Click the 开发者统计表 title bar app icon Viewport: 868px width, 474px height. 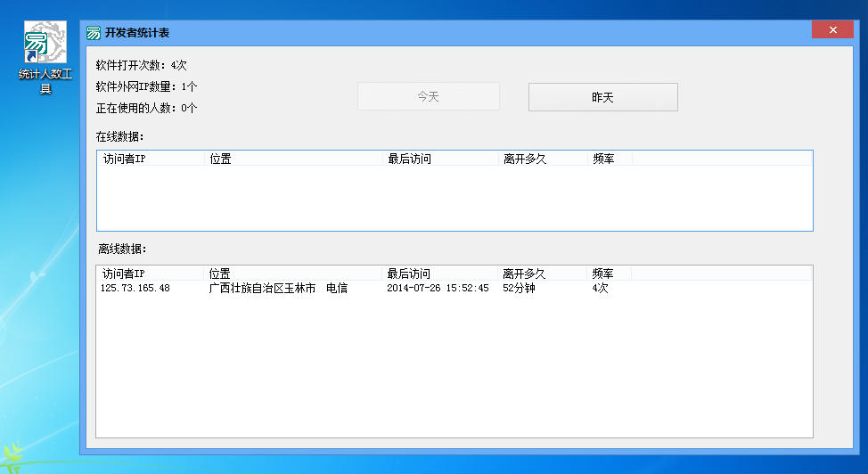coord(94,33)
